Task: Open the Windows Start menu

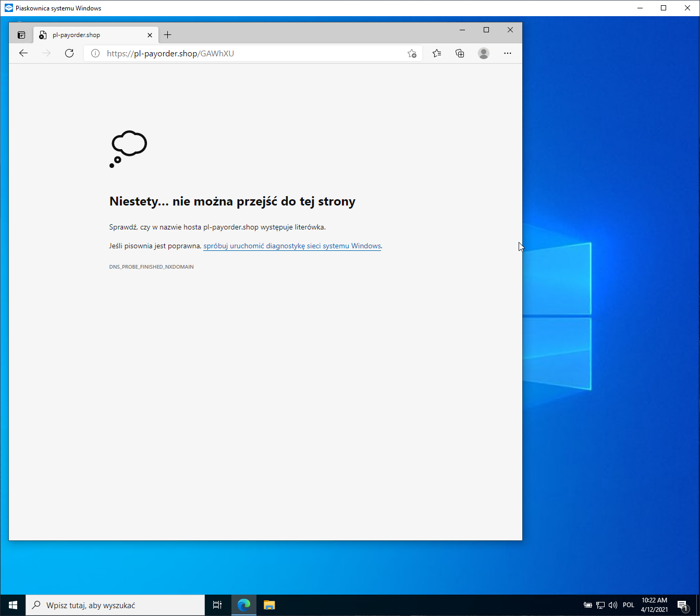Action: pyautogui.click(x=13, y=605)
